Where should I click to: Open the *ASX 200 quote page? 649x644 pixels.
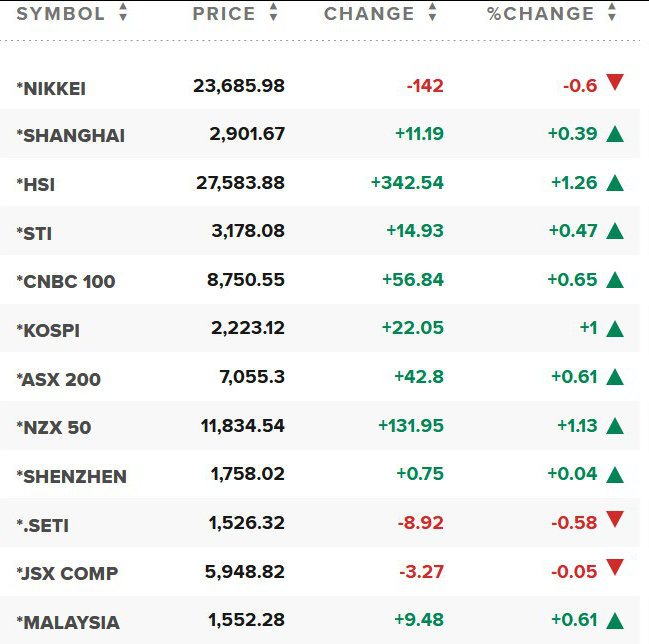[x=58, y=379]
